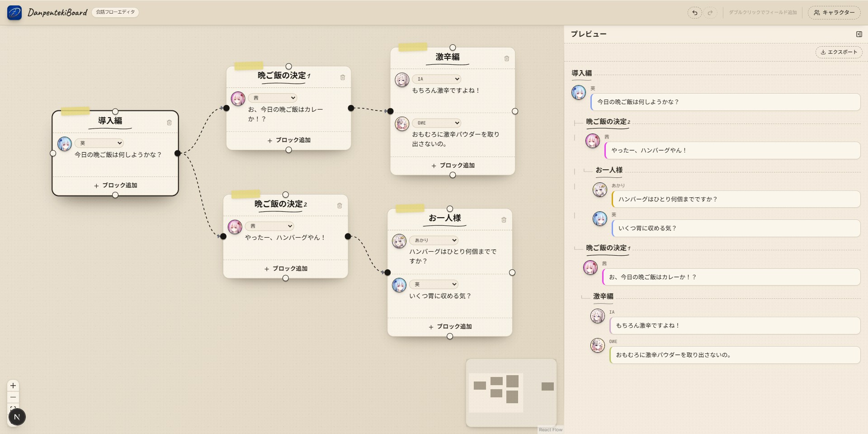Click the DanpentekiBoard logo icon
The height and width of the screenshot is (434, 868).
click(14, 13)
